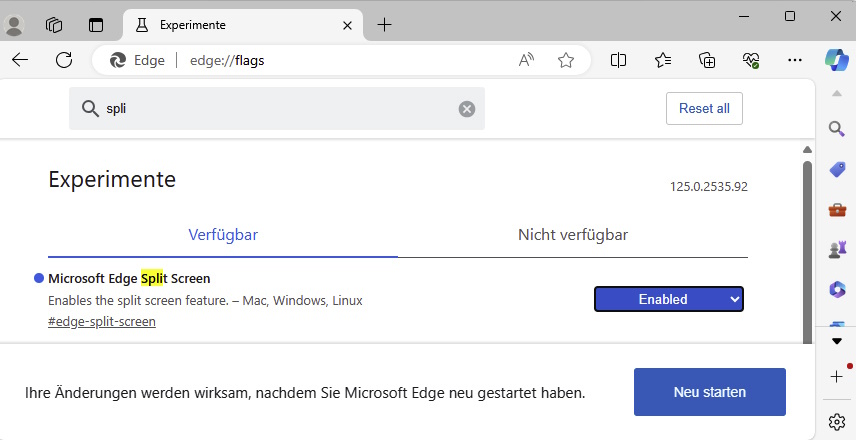Toggle the Split screen toolbar icon

pos(618,60)
